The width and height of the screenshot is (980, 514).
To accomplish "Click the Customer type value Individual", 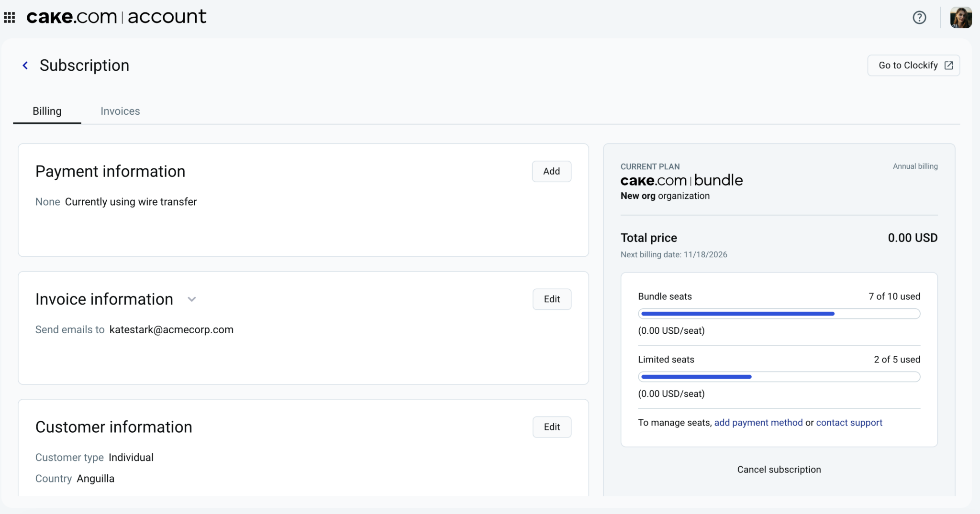I will coord(131,458).
